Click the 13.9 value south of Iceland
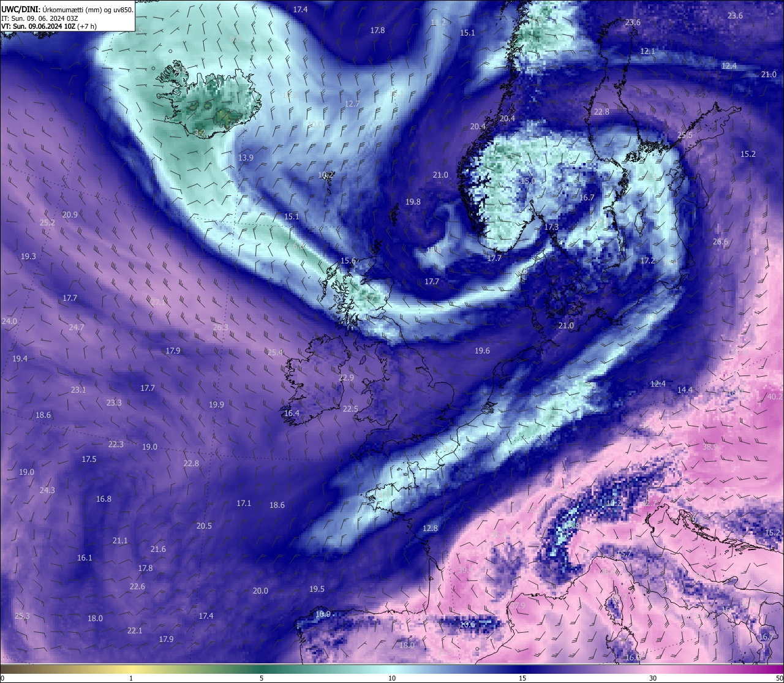This screenshot has height=683, width=784. pyautogui.click(x=246, y=158)
